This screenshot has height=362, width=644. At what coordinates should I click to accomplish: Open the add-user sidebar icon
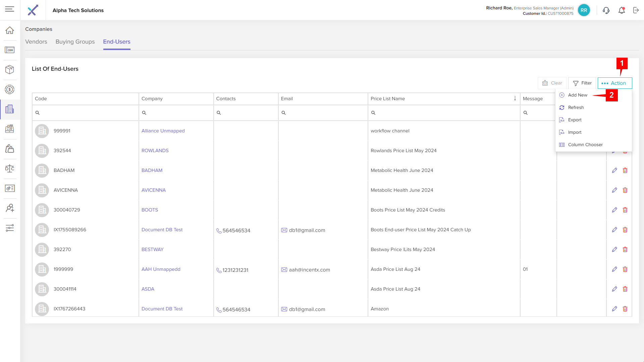tap(10, 208)
